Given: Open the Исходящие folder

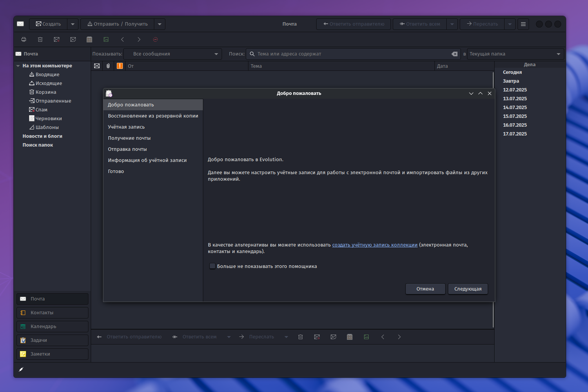Looking at the screenshot, I should (49, 83).
